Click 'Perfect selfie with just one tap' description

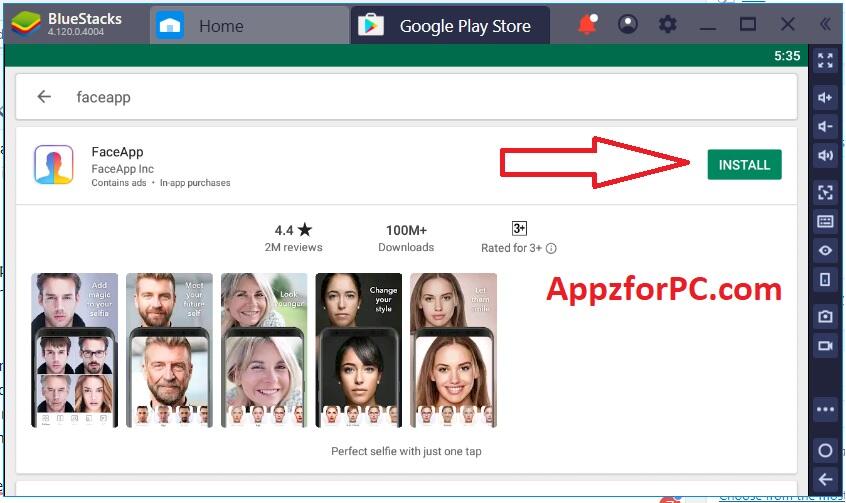tap(406, 451)
